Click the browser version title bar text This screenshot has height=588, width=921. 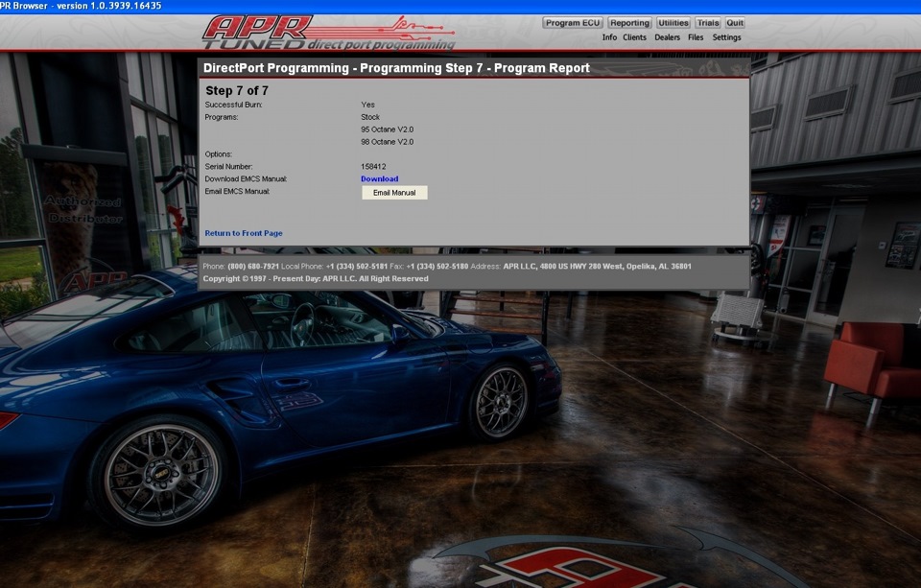coord(81,6)
